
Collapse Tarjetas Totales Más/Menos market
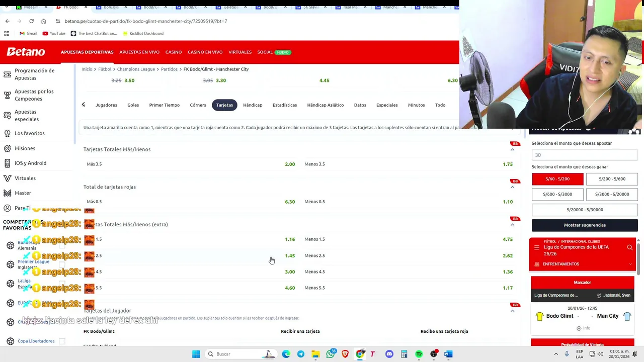point(512,149)
